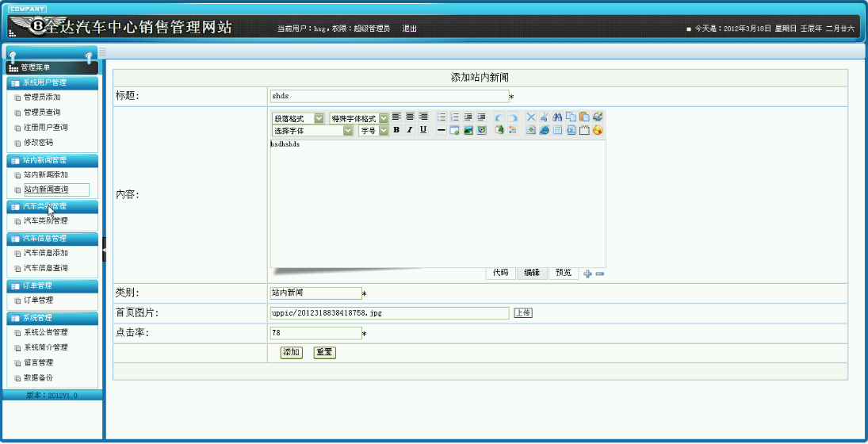Image resolution: width=868 pixels, height=444 pixels.
Task: Click the binoculars find icon
Action: [557, 117]
